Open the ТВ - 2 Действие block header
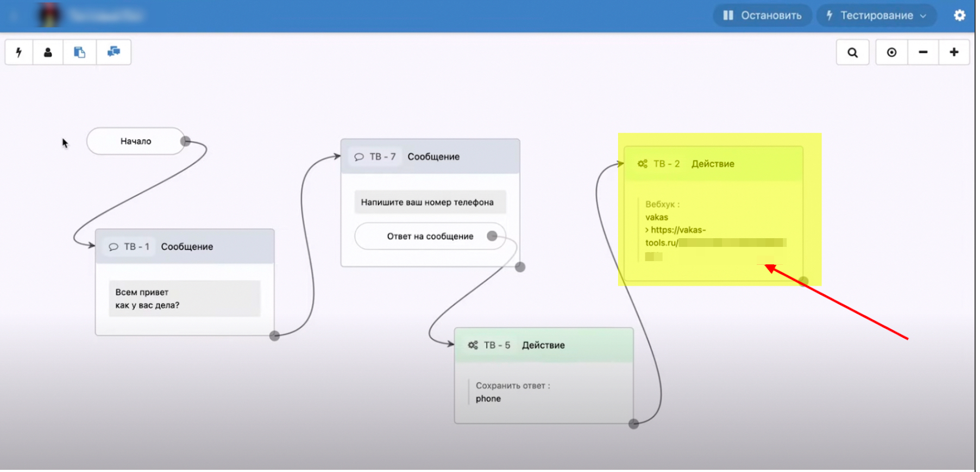Screen dimensions: 980x472 click(713, 164)
